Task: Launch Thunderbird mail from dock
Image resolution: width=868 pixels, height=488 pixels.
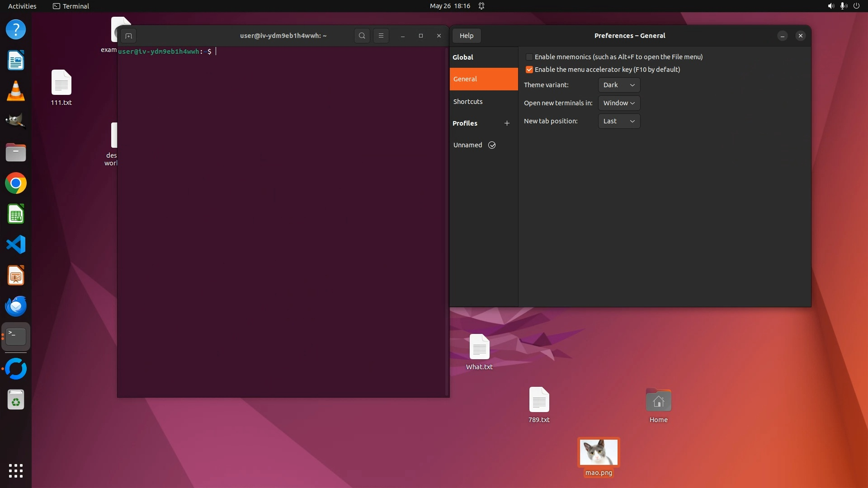Action: [16, 306]
